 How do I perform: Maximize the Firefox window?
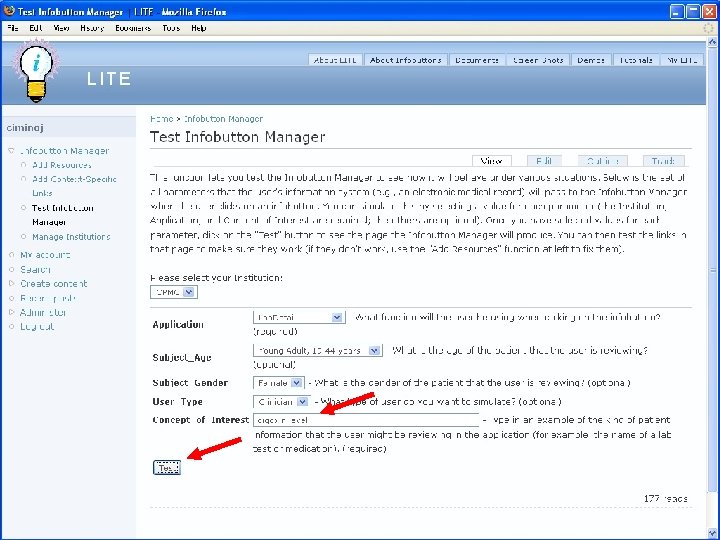coord(693,11)
